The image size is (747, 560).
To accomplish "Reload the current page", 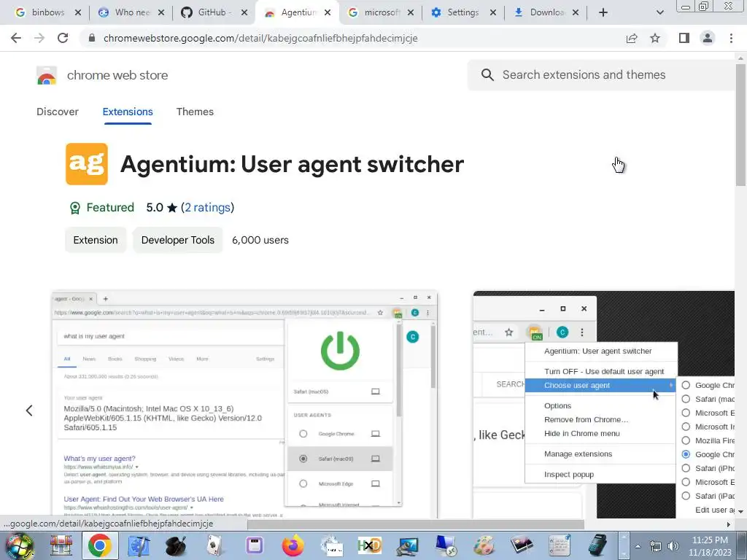I will [63, 38].
